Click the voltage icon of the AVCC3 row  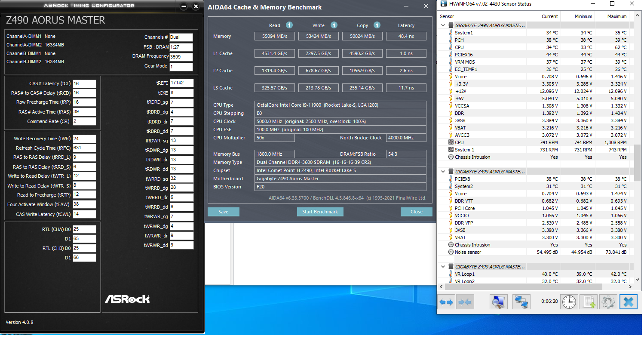pyautogui.click(x=451, y=135)
